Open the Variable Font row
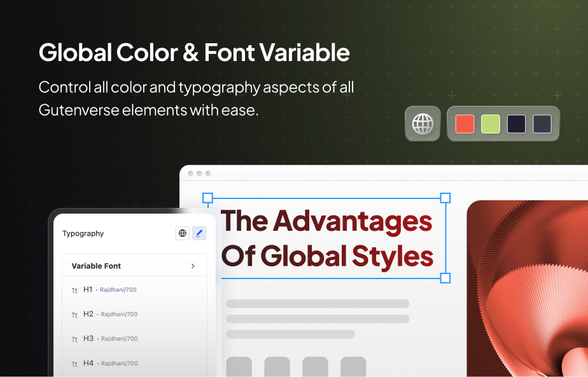 (x=135, y=266)
